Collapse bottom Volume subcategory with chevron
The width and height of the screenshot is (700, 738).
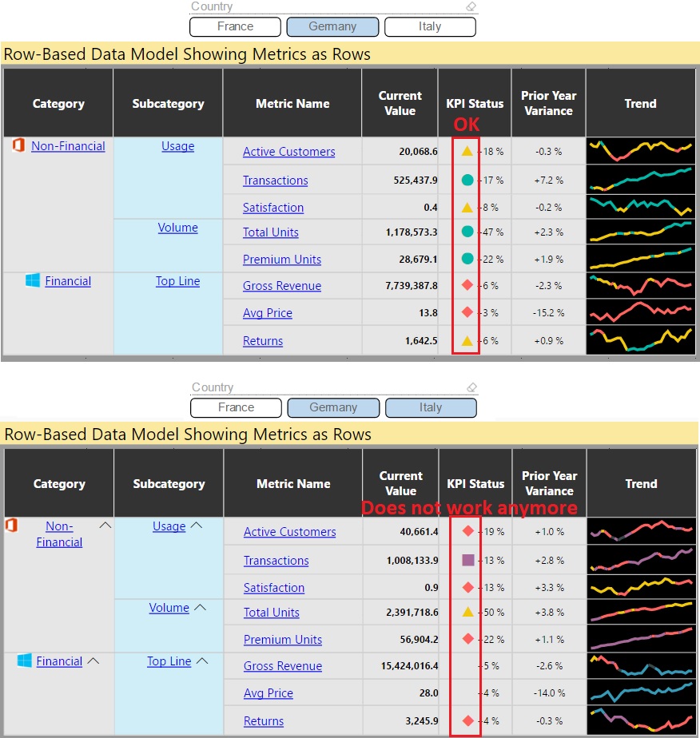click(x=200, y=607)
